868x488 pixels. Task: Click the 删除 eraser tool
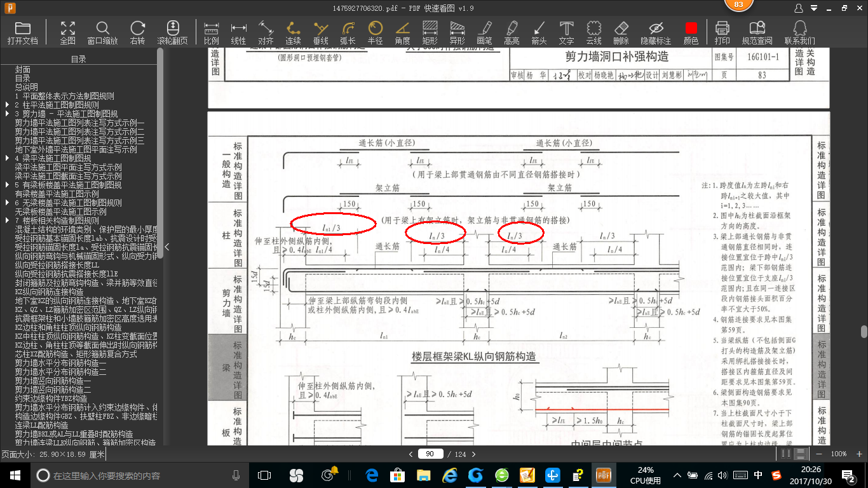[x=621, y=32]
